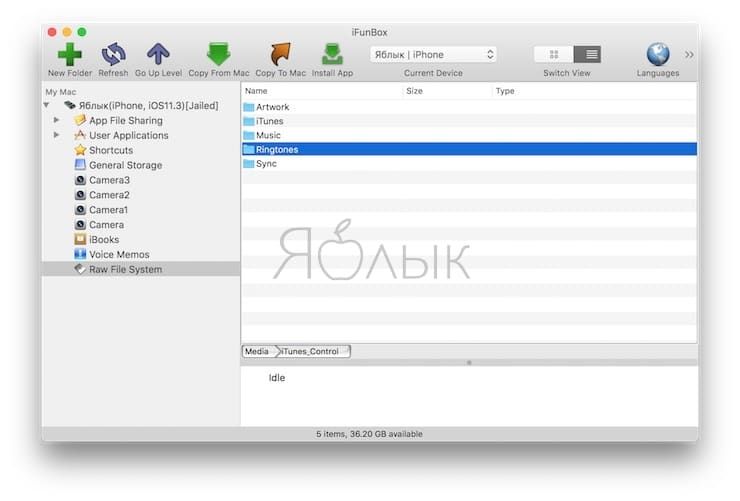Go up one level using the arrow icon
The height and width of the screenshot is (501, 740).
158,54
